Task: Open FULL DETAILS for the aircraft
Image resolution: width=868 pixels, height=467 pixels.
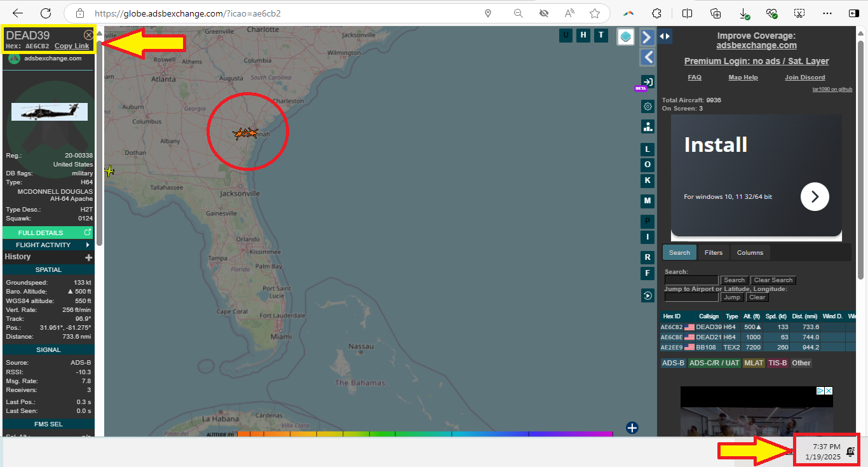Action: 48,233
